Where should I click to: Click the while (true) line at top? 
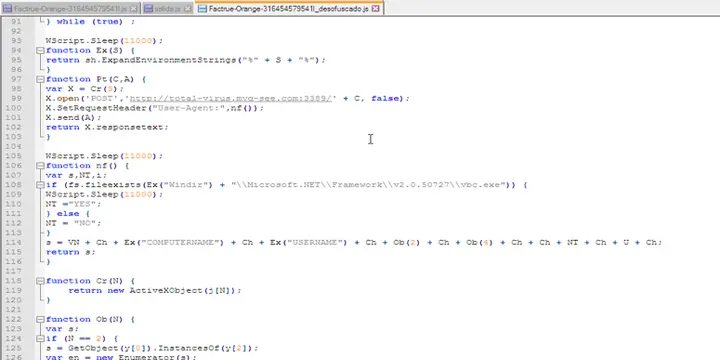pos(90,21)
